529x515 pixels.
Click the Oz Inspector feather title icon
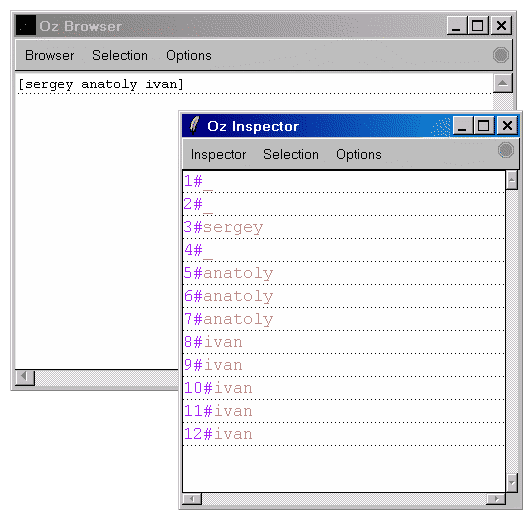pos(194,125)
